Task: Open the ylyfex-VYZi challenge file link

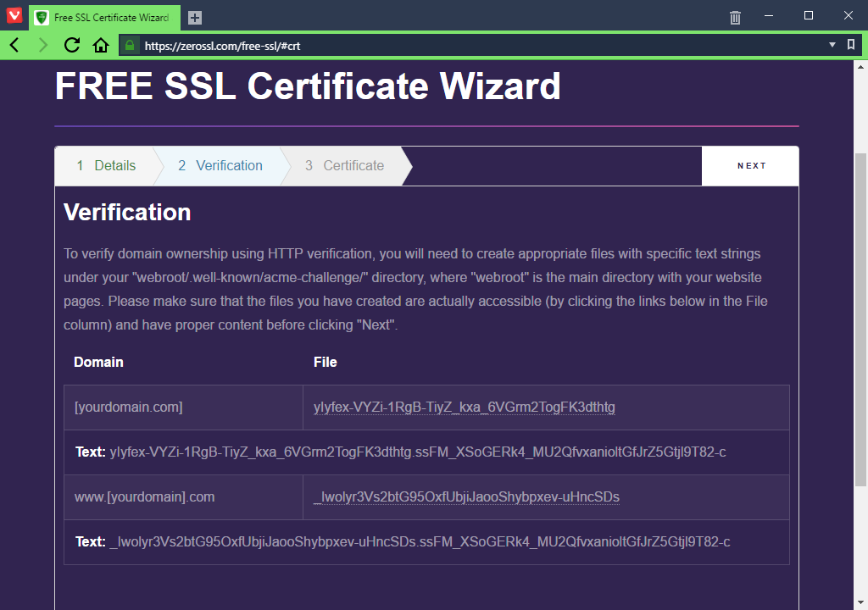Action: (x=464, y=408)
